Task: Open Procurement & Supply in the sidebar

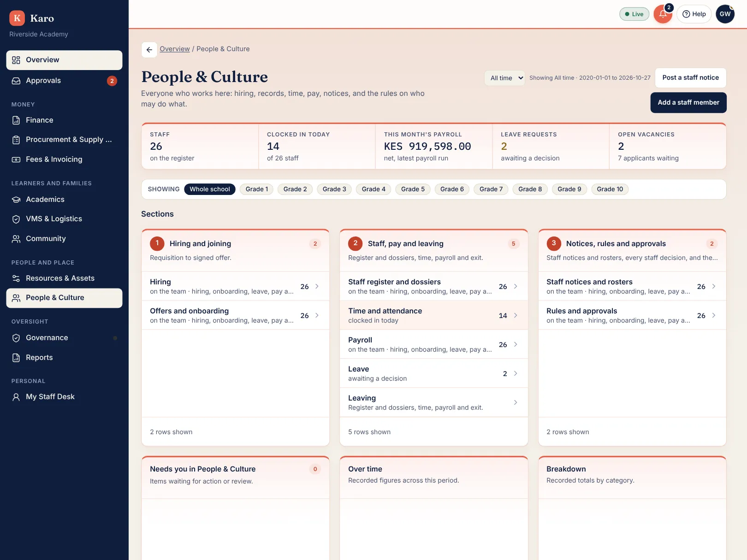Action: click(x=64, y=140)
